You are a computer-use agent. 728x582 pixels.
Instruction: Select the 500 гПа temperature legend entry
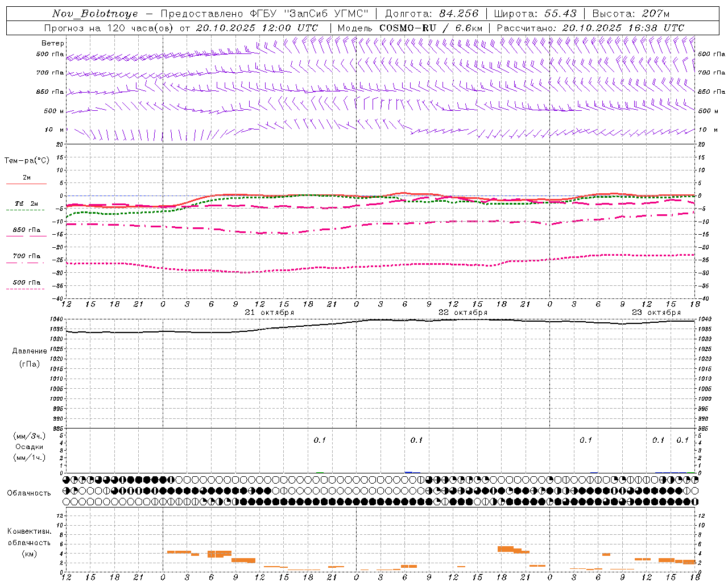tap(27, 282)
